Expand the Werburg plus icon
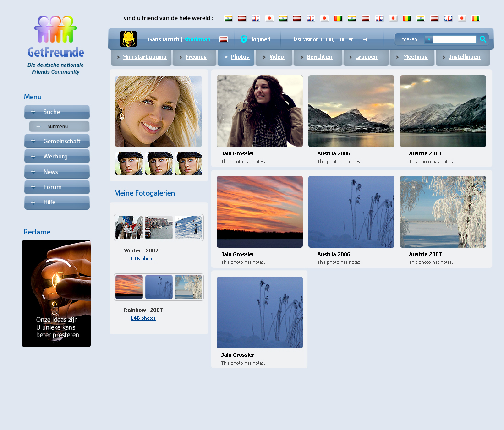 (x=33, y=157)
